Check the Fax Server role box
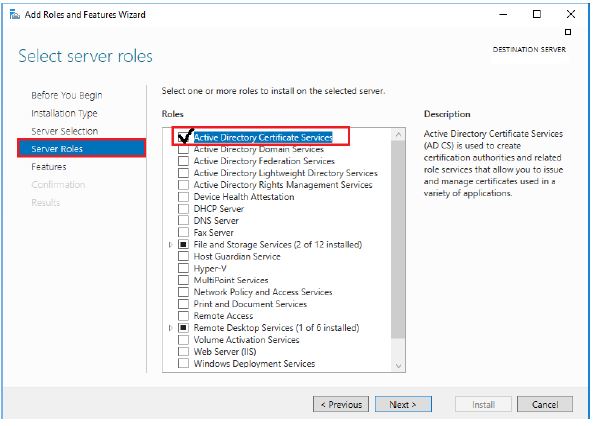 183,233
